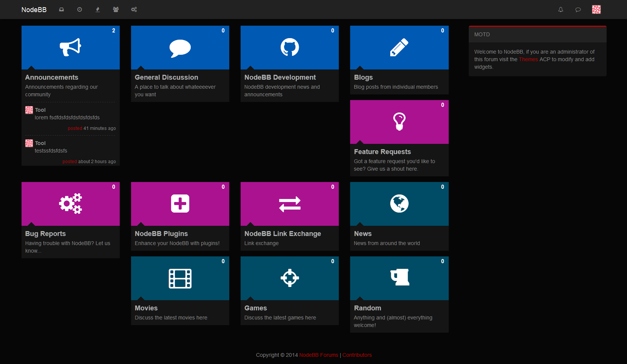Click 'posted' link about 2 hours ago
627x364 pixels.
pos(69,162)
